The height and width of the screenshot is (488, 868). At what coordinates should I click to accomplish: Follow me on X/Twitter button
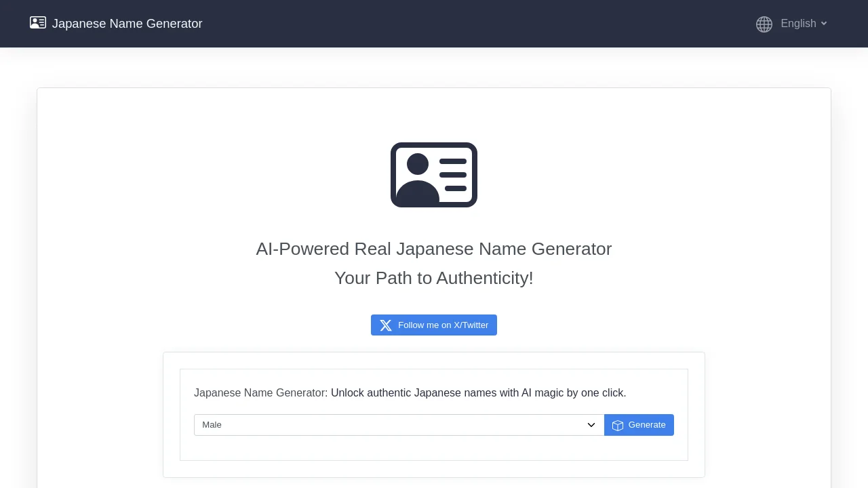(x=434, y=325)
